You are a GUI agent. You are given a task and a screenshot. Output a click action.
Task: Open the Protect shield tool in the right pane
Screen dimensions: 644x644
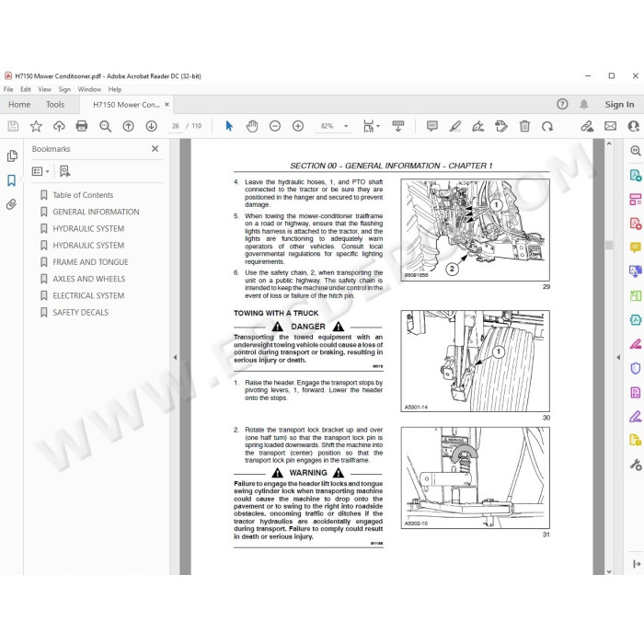pyautogui.click(x=636, y=368)
